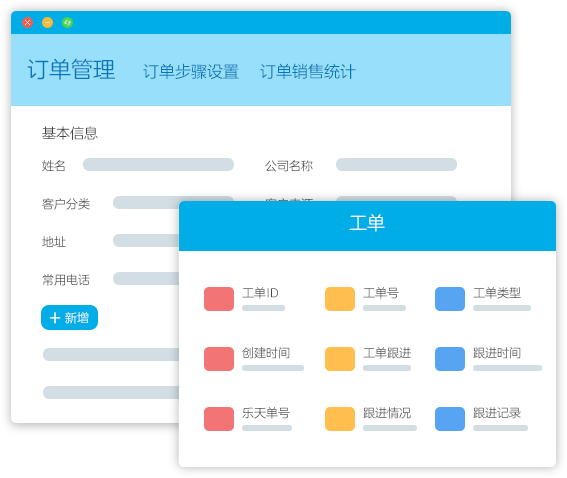
Task: Click the blue icon beside 工单类型
Action: (450, 299)
